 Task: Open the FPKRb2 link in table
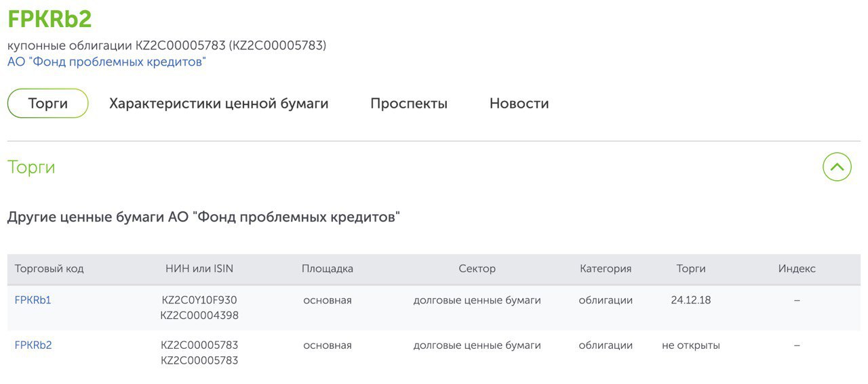(33, 345)
